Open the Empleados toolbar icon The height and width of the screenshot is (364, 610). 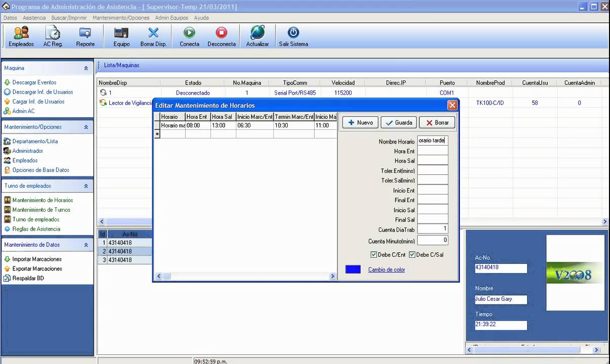(21, 37)
